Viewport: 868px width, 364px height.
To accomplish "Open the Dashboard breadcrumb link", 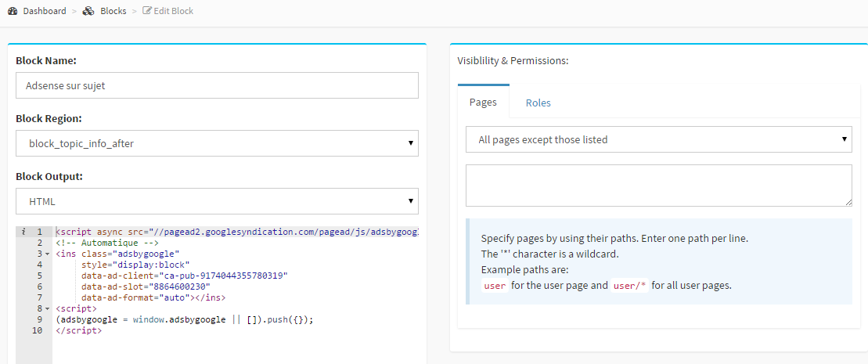I will [45, 11].
